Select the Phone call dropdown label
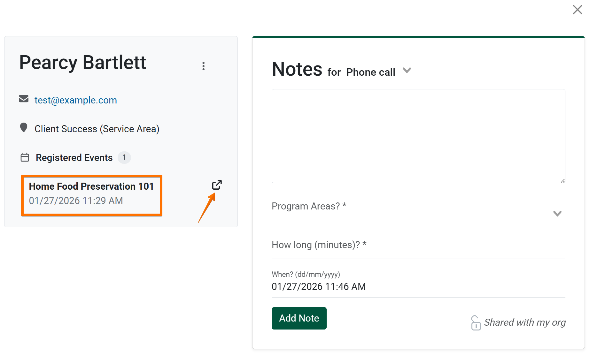This screenshot has width=590, height=364. (x=371, y=72)
